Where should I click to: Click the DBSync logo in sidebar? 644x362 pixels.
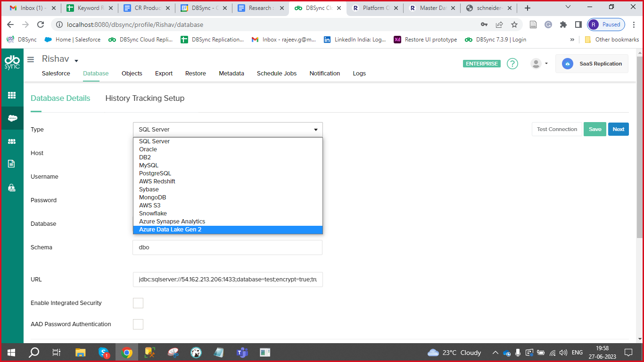(x=12, y=63)
